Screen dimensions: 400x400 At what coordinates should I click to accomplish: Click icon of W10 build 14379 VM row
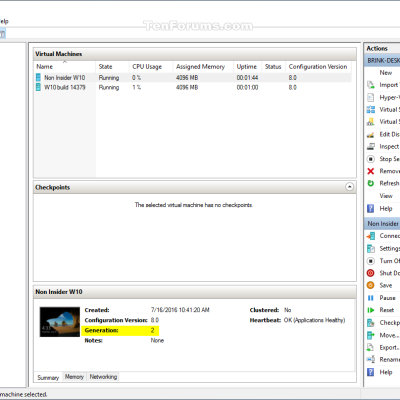pos(38,87)
